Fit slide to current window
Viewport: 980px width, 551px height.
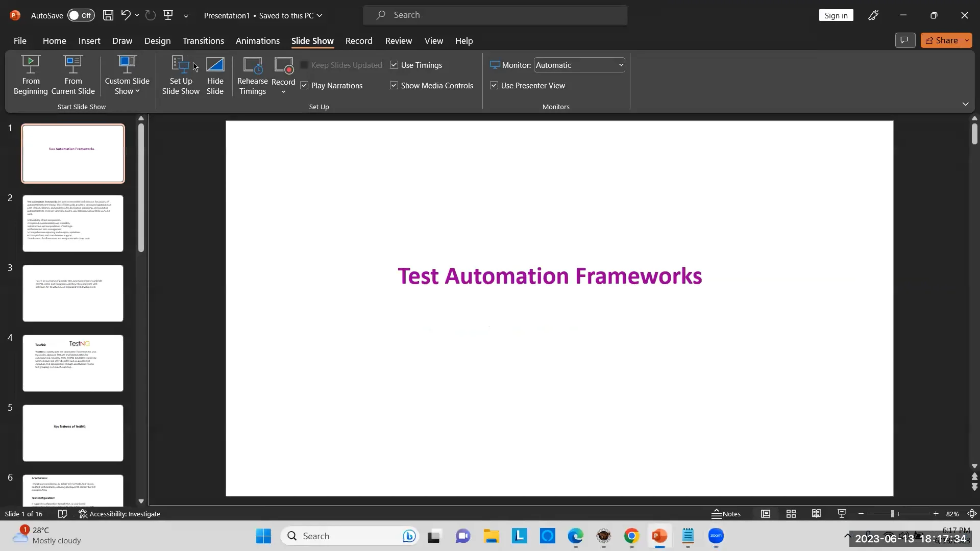click(x=972, y=514)
